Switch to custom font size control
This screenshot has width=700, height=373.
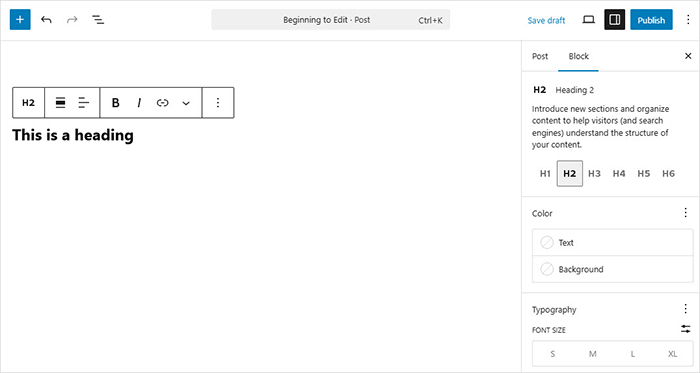pos(686,329)
